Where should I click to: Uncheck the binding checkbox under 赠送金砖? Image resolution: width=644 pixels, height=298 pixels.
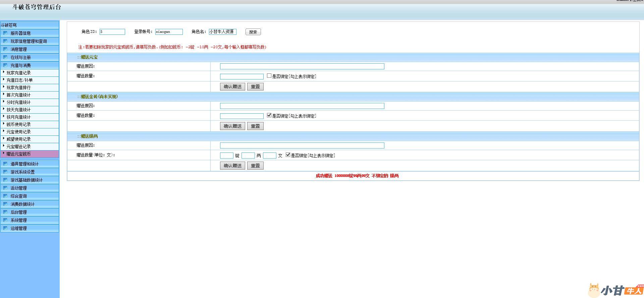click(269, 115)
